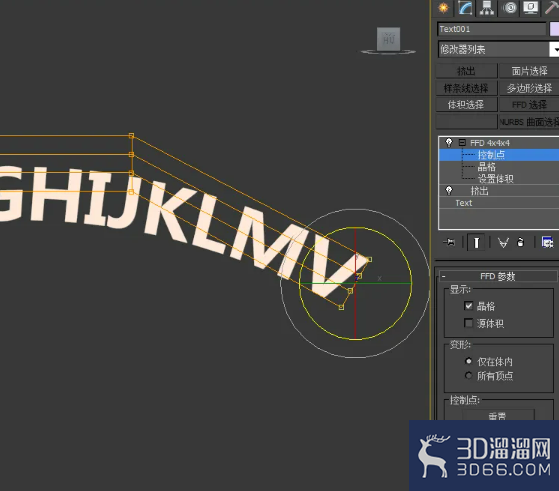Collapse the FFD 参数 rollout
The width and height of the screenshot is (559, 491).
click(498, 276)
